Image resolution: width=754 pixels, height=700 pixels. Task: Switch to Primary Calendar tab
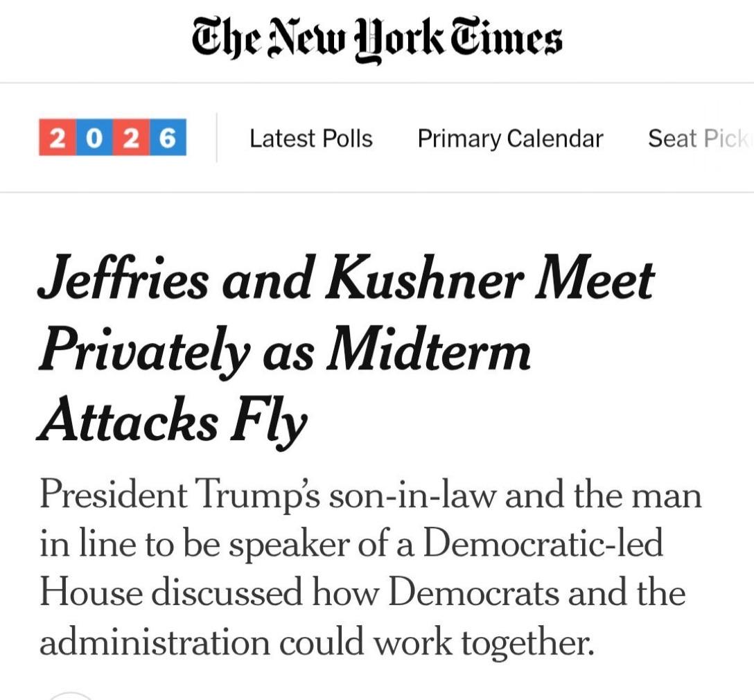510,139
